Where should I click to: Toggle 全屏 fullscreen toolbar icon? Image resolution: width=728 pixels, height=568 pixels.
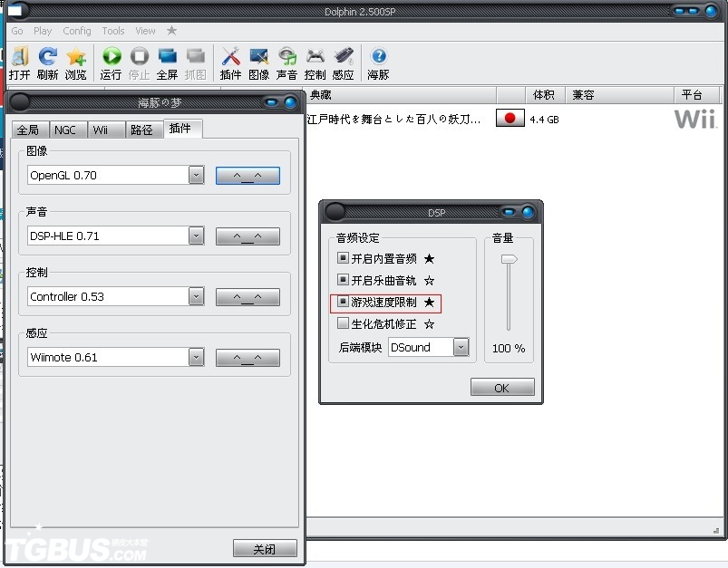click(167, 56)
